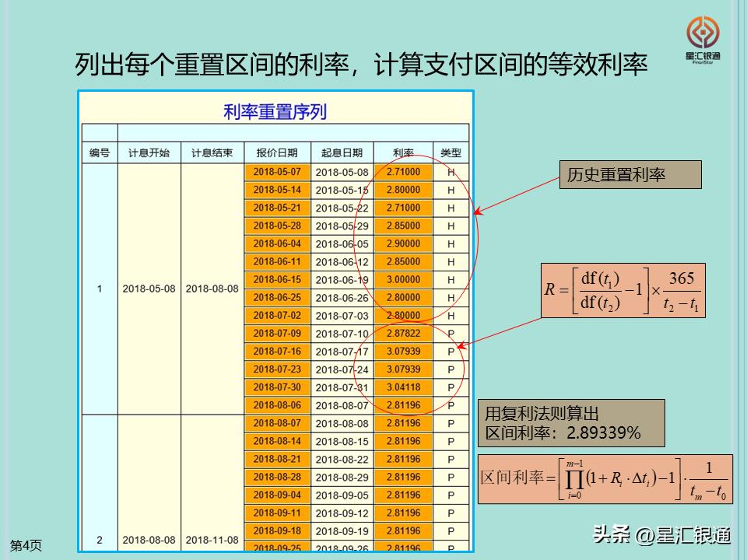The width and height of the screenshot is (747, 560).
Task: Click the 历史重置利率 label box
Action: tap(632, 175)
